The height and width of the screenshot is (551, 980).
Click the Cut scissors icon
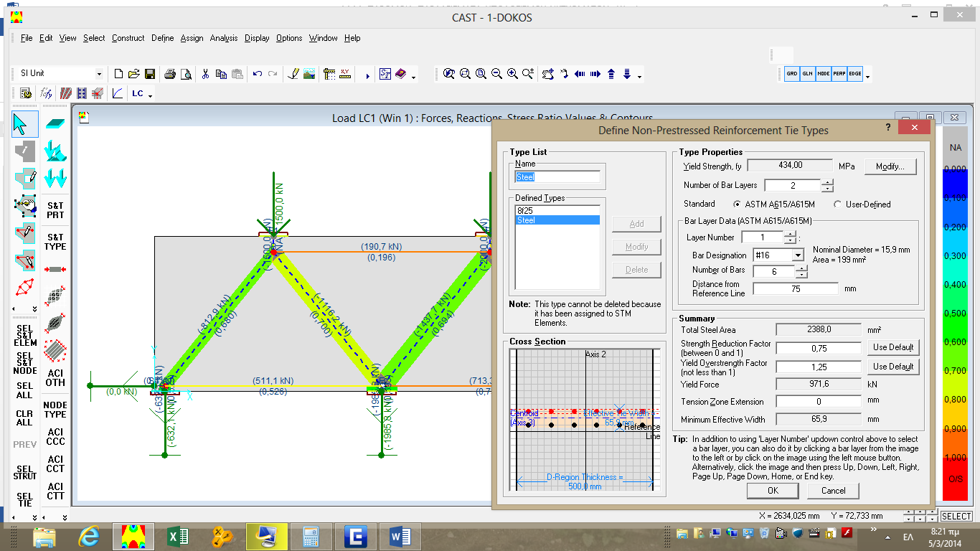[x=205, y=74]
